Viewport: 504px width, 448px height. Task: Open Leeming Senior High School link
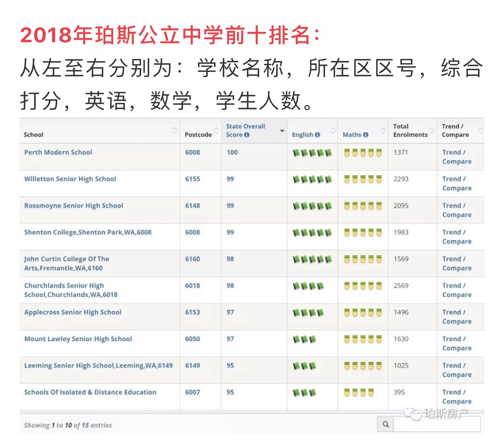click(98, 366)
